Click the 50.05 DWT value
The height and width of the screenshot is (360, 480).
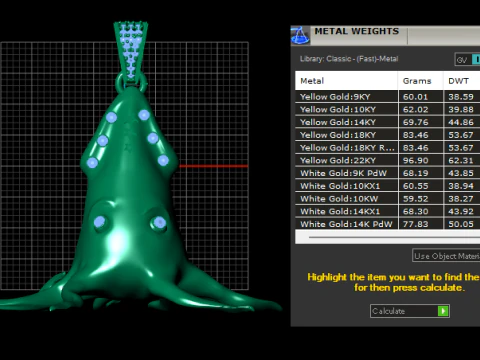(x=461, y=224)
